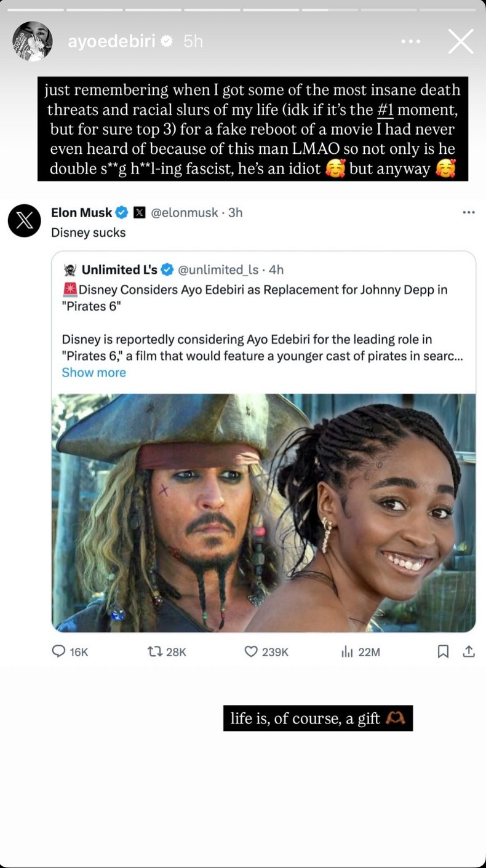Click the Pirates 6 tweet image

[x=263, y=512]
